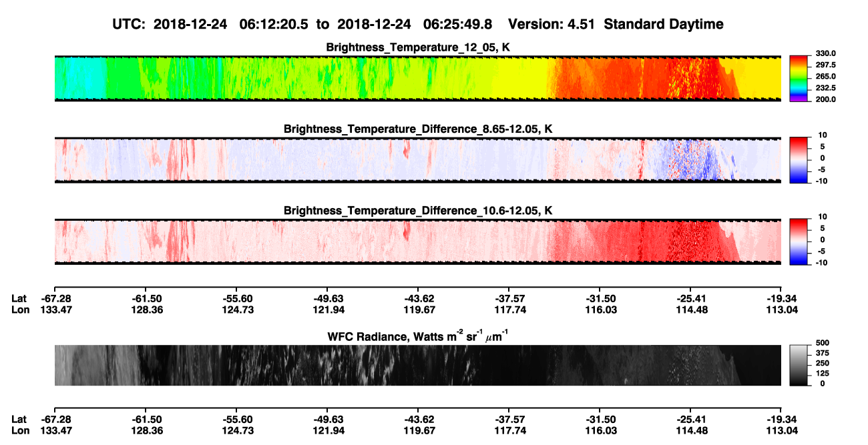Click the 10 label on 10.6-12.05 colorbar
Screen dimensions: 868x445
tap(823, 217)
